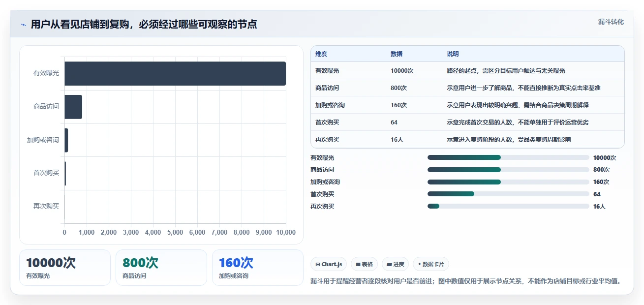Click the 10000次 value in the table
This screenshot has height=305, width=644.
tap(402, 71)
